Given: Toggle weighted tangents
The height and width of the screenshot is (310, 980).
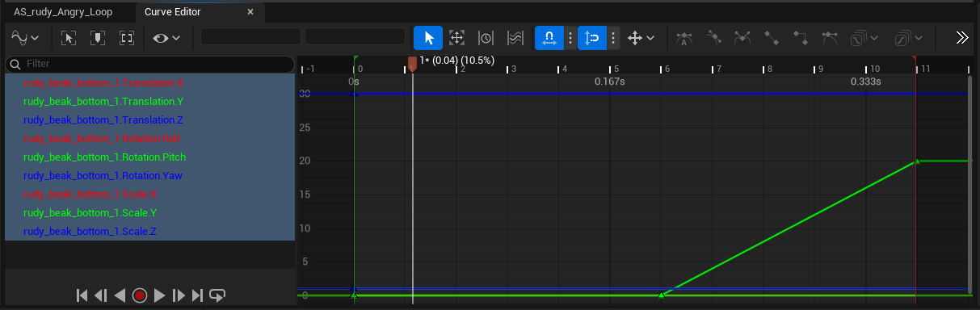Looking at the screenshot, I should pyautogui.click(x=830, y=37).
